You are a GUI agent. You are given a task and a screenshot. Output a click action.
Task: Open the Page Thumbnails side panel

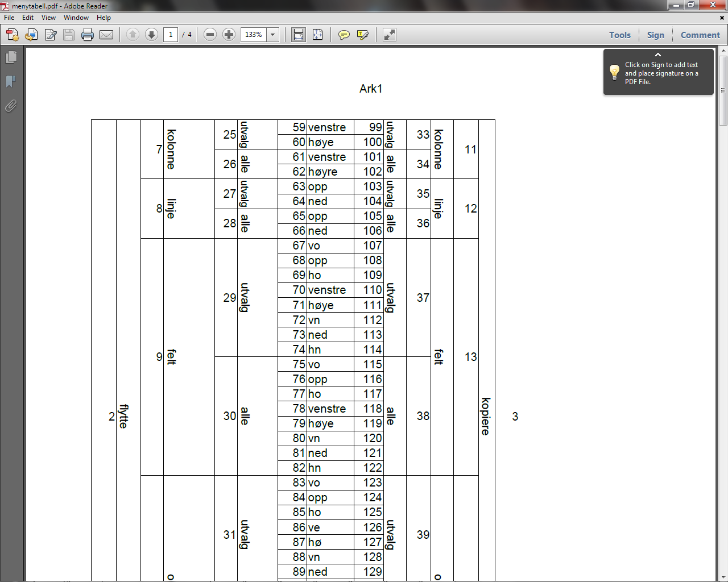[x=11, y=57]
